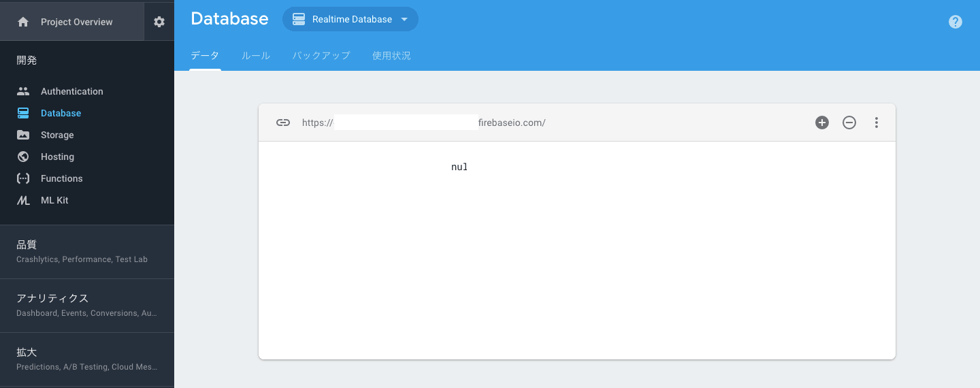The height and width of the screenshot is (388, 980).
Task: Open Database in the sidebar
Action: coord(87,113)
